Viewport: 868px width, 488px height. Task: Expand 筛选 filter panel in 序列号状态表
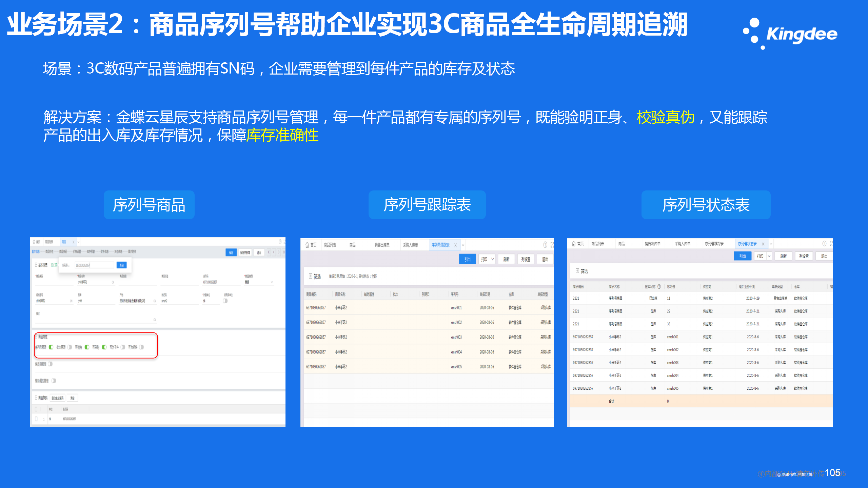click(x=577, y=271)
